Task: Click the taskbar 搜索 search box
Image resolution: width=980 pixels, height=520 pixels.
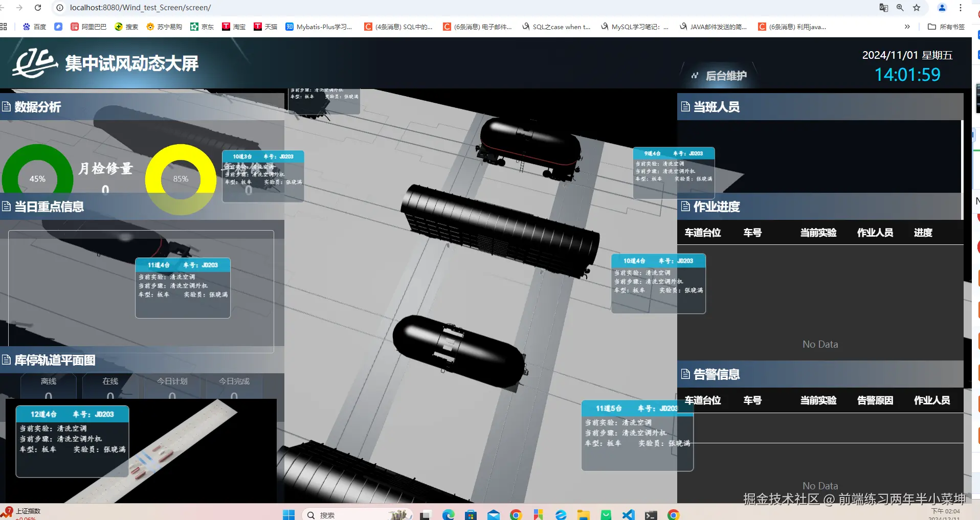Action: coord(357,515)
